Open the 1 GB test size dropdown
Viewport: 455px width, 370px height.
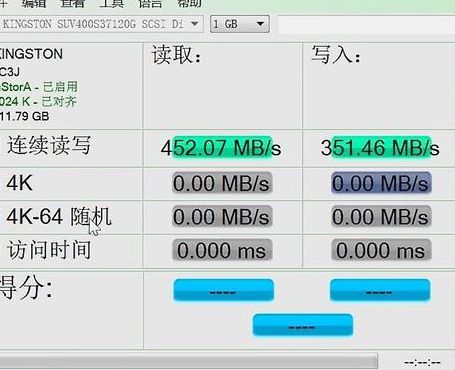[240, 24]
